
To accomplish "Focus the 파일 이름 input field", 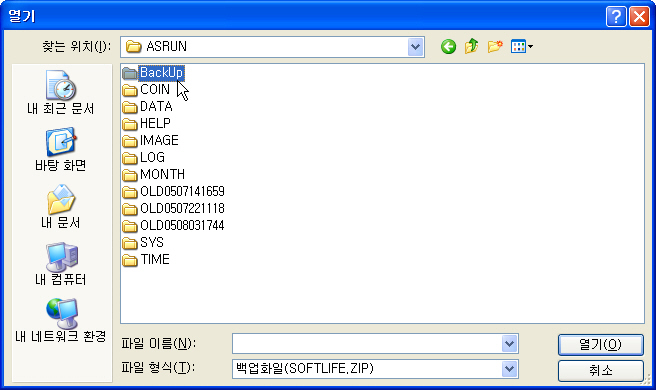I will [x=367, y=344].
